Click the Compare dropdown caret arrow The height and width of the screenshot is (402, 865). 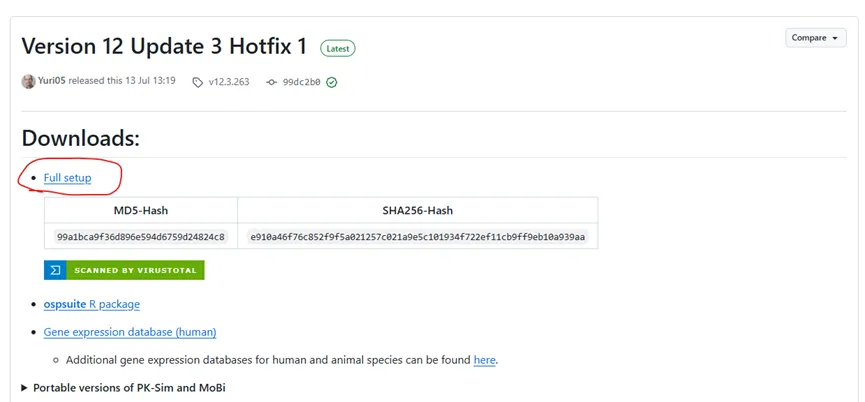point(835,38)
